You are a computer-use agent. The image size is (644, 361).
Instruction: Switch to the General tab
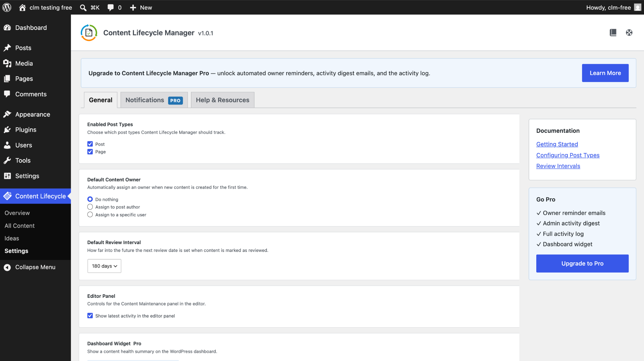[101, 100]
